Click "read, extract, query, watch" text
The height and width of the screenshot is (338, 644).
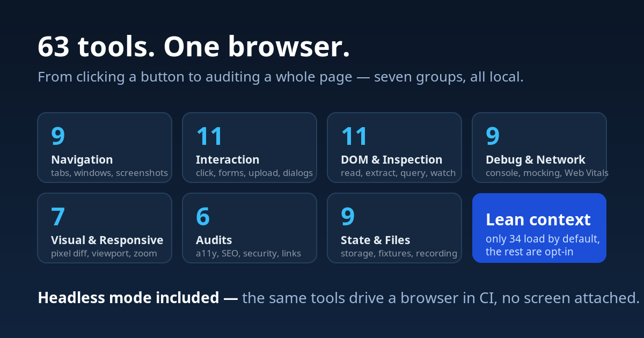[x=398, y=173]
